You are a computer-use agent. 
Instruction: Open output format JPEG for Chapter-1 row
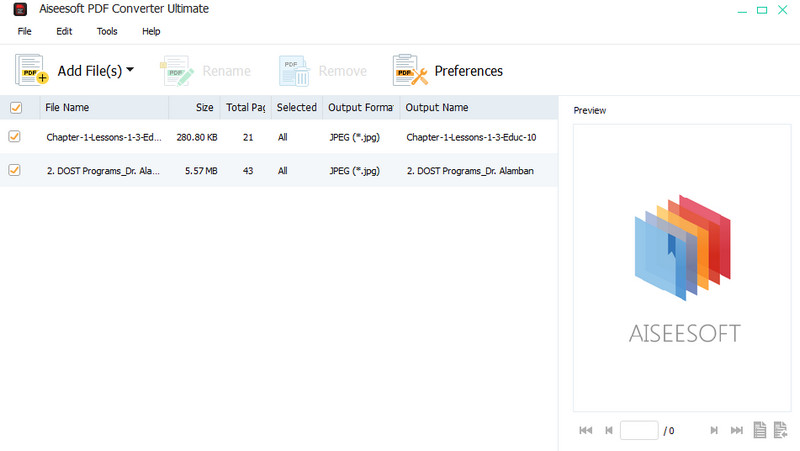(x=355, y=136)
